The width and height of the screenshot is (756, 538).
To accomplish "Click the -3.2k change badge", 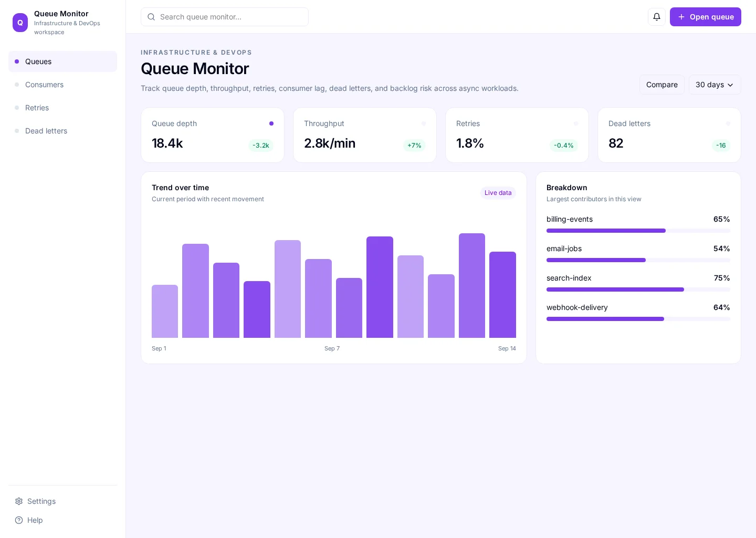I will point(261,146).
